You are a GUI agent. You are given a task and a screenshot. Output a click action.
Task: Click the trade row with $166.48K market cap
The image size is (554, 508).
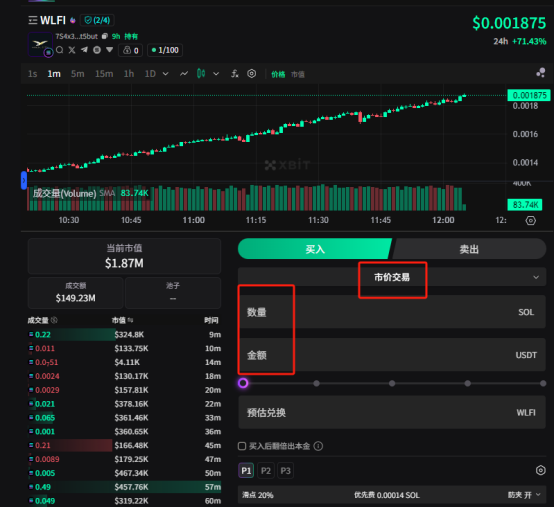124,445
